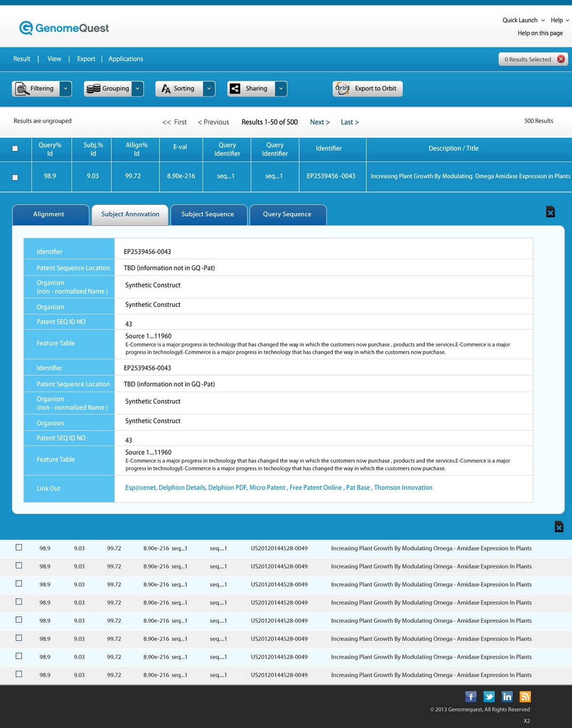Click the Orbit logo icon

click(343, 88)
